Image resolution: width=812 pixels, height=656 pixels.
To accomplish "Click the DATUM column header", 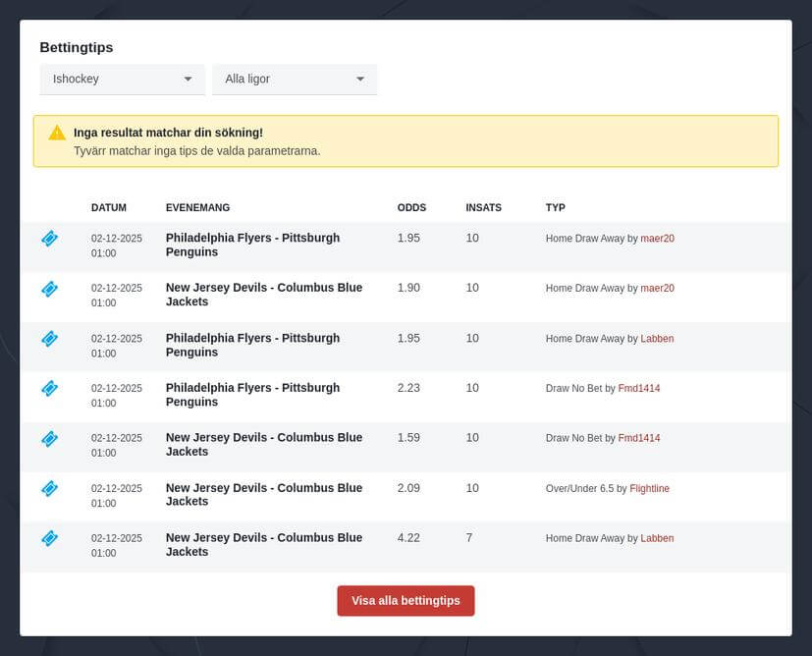I will [108, 208].
